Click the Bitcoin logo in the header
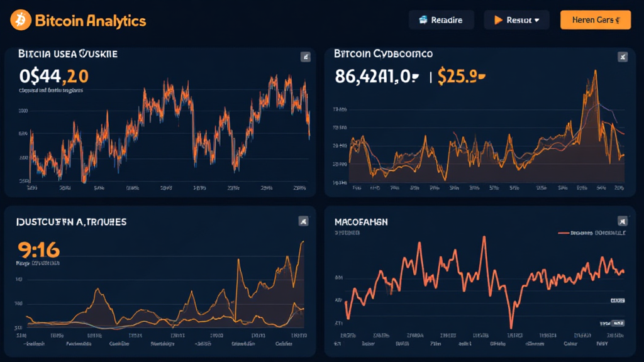The height and width of the screenshot is (362, 644). 21,20
